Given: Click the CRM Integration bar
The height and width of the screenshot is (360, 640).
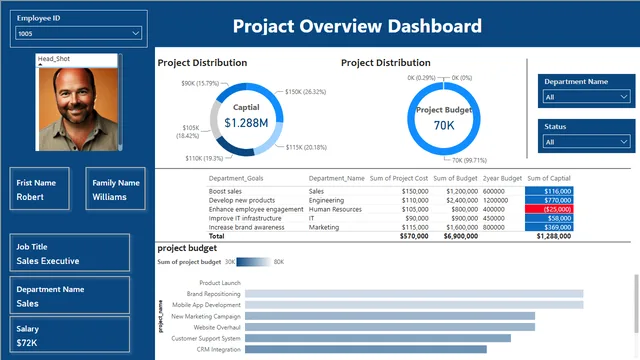Looking at the screenshot, I should (x=366, y=349).
